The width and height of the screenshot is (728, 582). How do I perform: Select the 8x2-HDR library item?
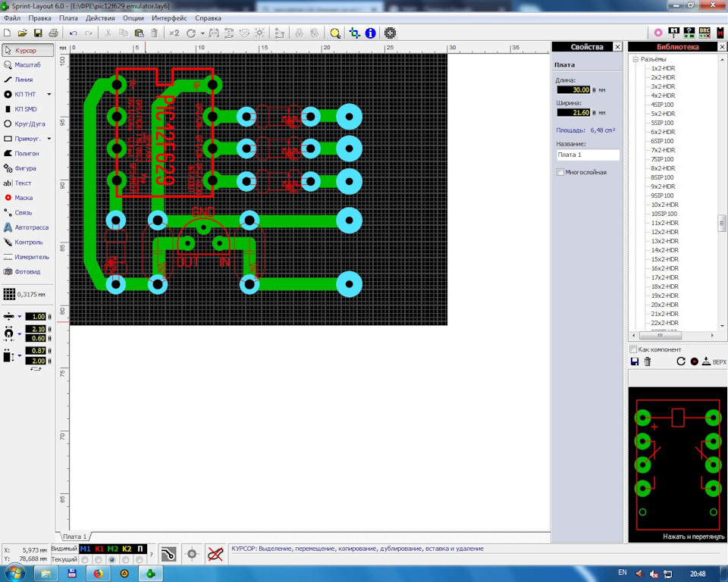click(x=663, y=168)
